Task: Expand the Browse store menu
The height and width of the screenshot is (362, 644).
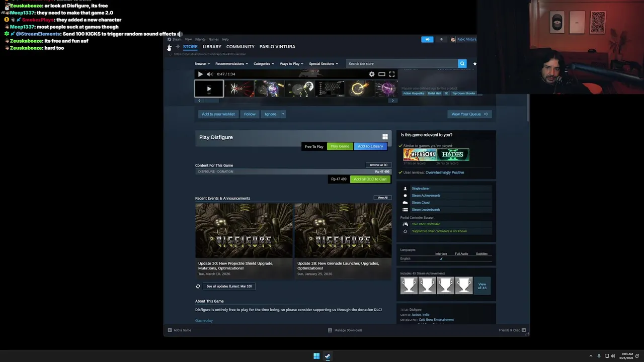Action: (x=202, y=64)
